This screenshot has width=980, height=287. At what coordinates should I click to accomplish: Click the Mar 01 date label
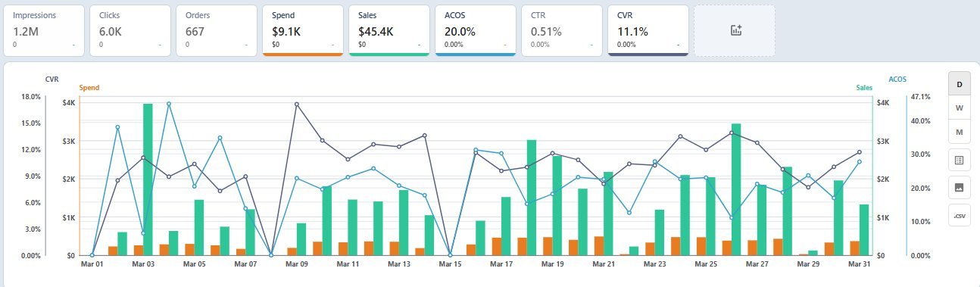tap(92, 264)
